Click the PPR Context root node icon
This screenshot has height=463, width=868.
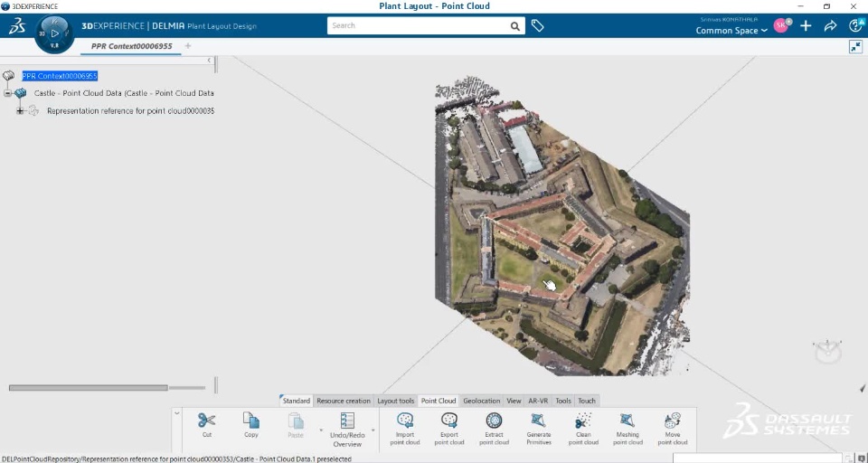pos(8,75)
